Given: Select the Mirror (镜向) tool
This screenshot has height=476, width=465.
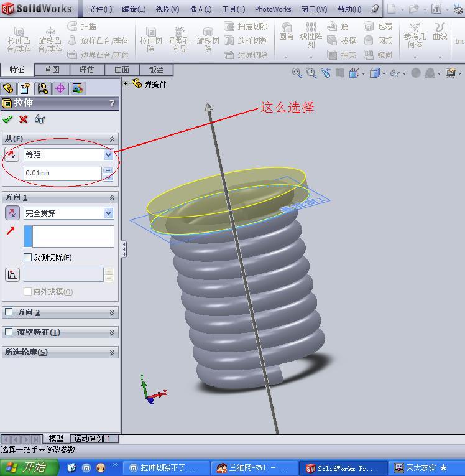Looking at the screenshot, I should click(378, 55).
